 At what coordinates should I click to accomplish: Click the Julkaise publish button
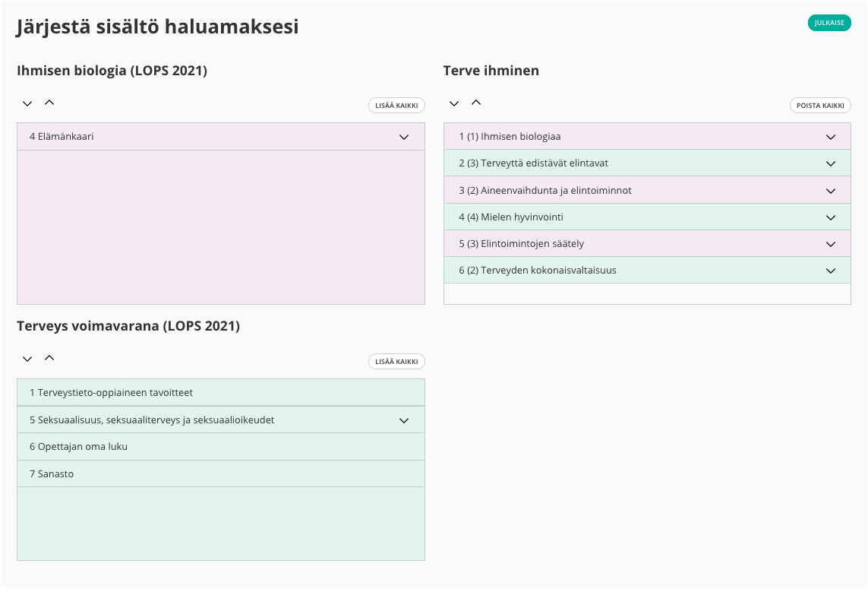[x=829, y=23]
